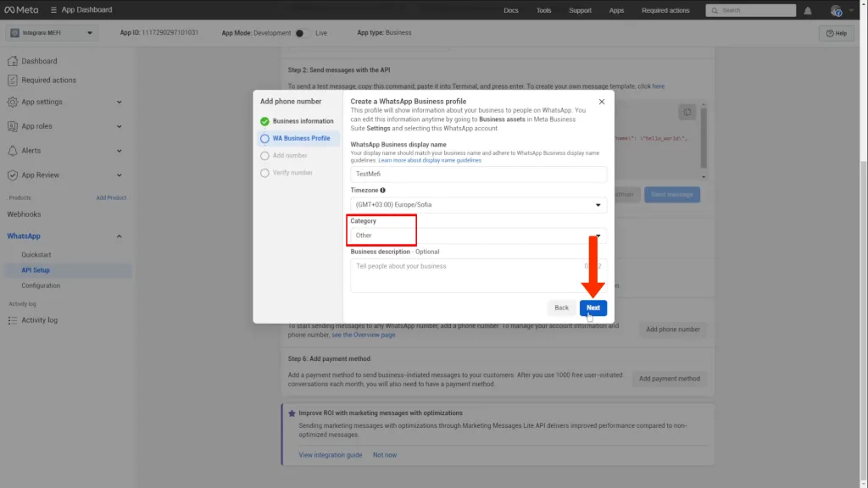Expand App Review section
The image size is (868, 488).
(x=119, y=175)
